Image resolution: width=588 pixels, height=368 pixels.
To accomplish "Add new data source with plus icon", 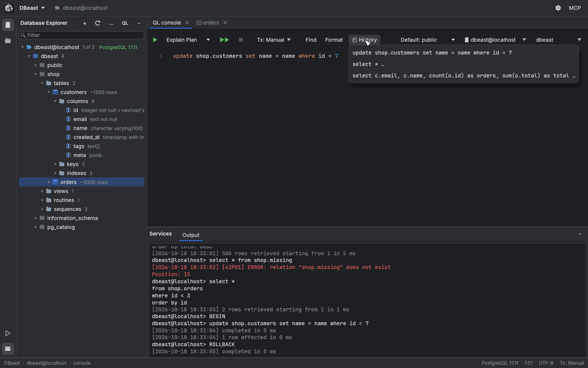I will [85, 23].
